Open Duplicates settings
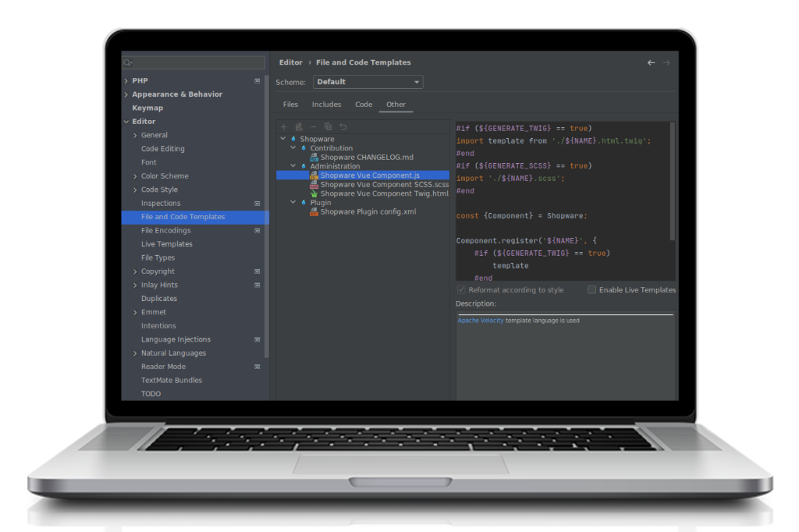Image resolution: width=799 pixels, height=532 pixels. click(159, 299)
